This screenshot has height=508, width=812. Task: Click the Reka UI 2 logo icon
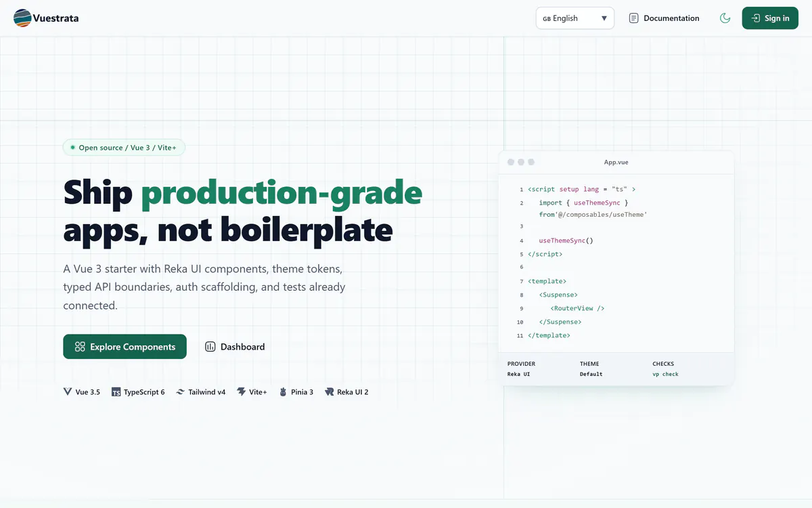(330, 392)
